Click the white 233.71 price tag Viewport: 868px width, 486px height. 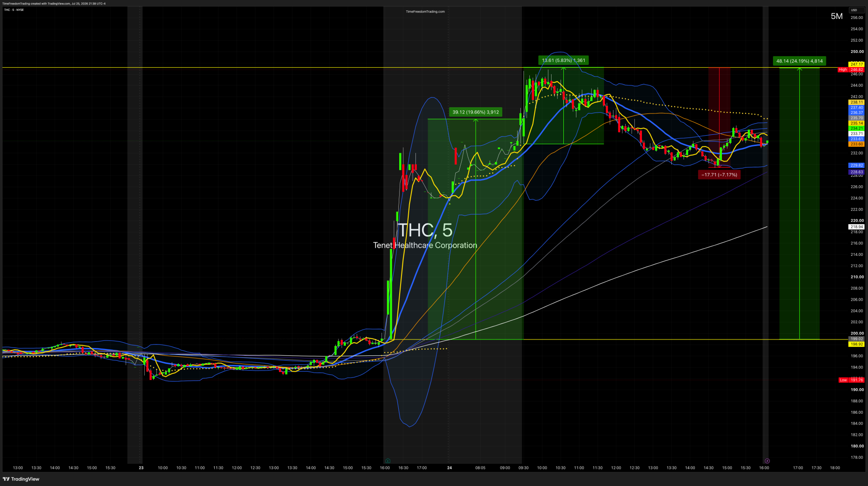pos(857,134)
